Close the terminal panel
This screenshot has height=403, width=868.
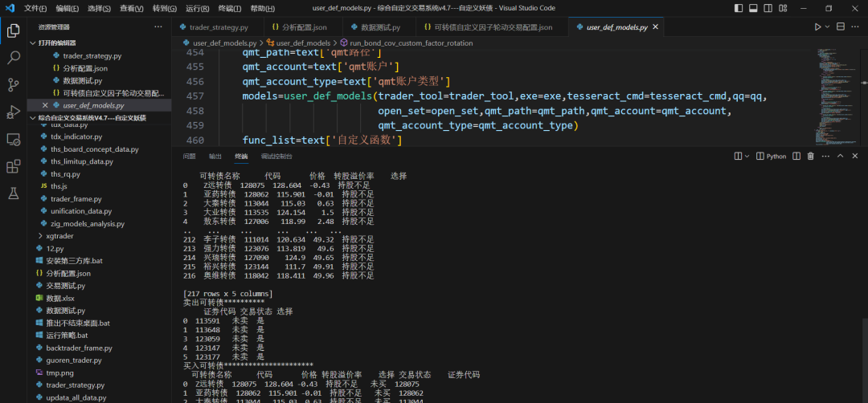click(x=855, y=157)
